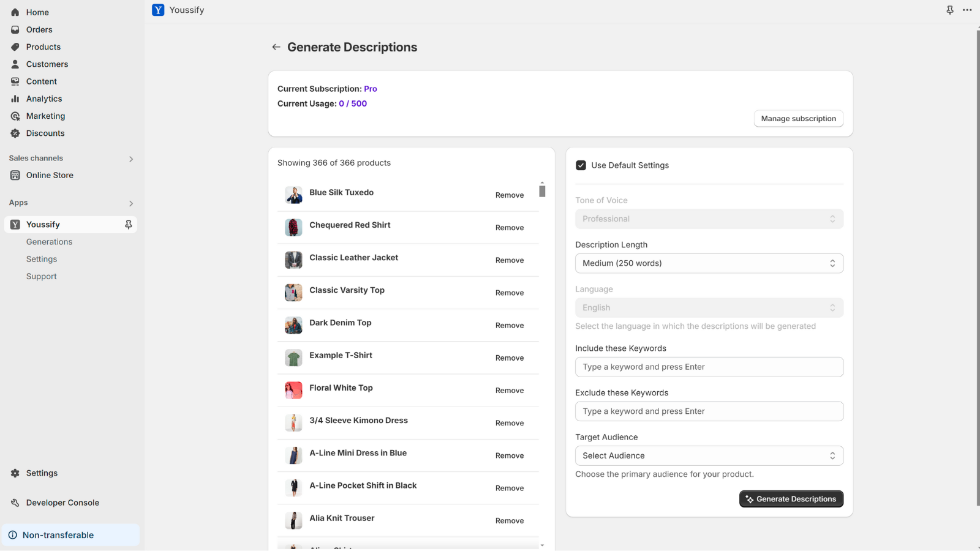Open the three-dot overflow menu at top right
This screenshot has height=551, width=980.
968,10
